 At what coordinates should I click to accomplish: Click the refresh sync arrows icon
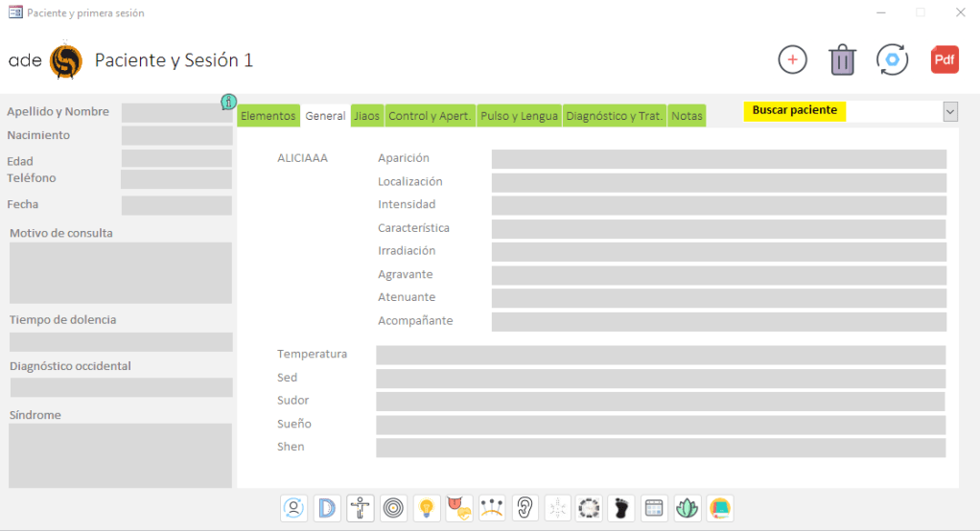point(893,59)
